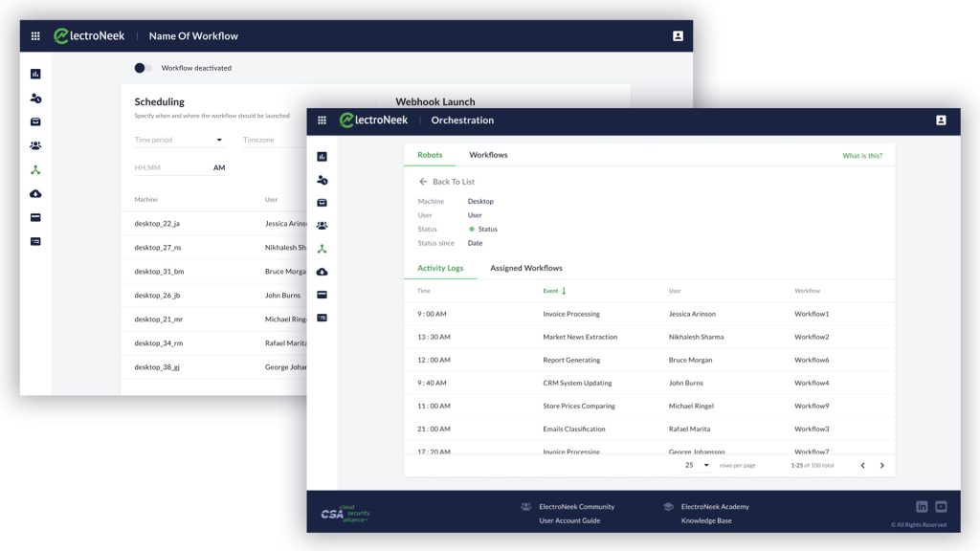The image size is (980, 551).
Task: Open the user account icon in the Name Of Workflow window
Action: click(x=678, y=36)
